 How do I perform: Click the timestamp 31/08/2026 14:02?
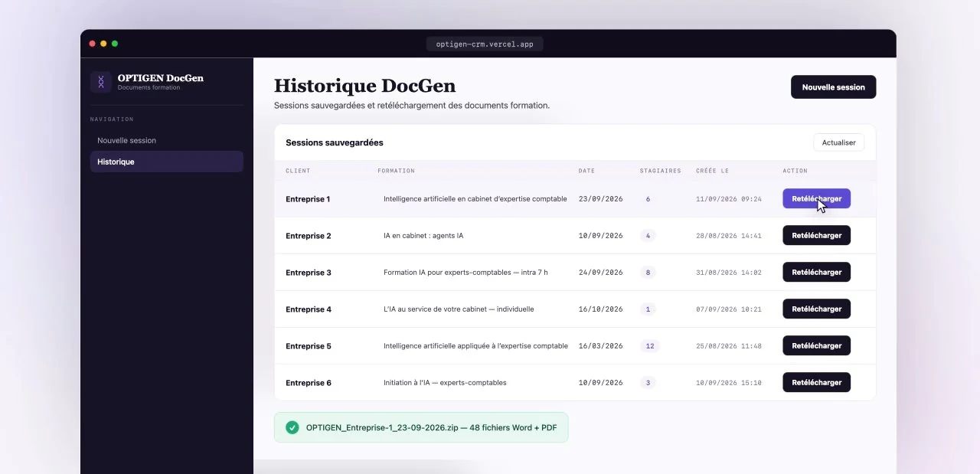(729, 273)
